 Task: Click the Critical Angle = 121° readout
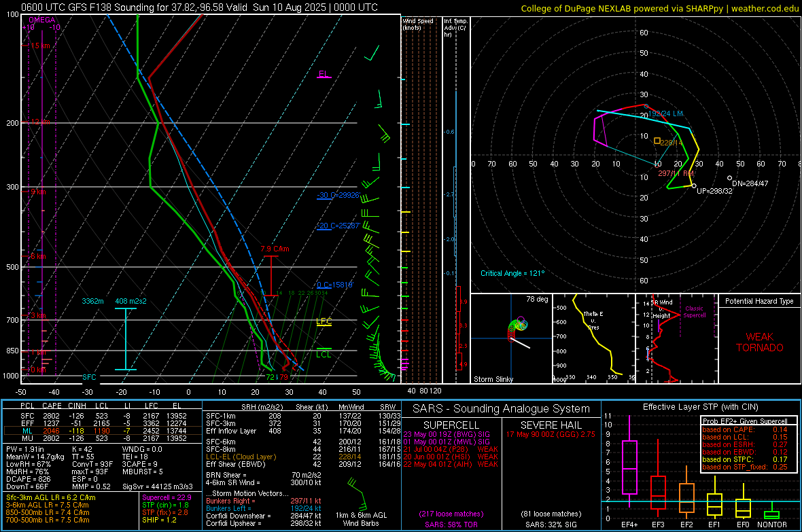[x=512, y=273]
